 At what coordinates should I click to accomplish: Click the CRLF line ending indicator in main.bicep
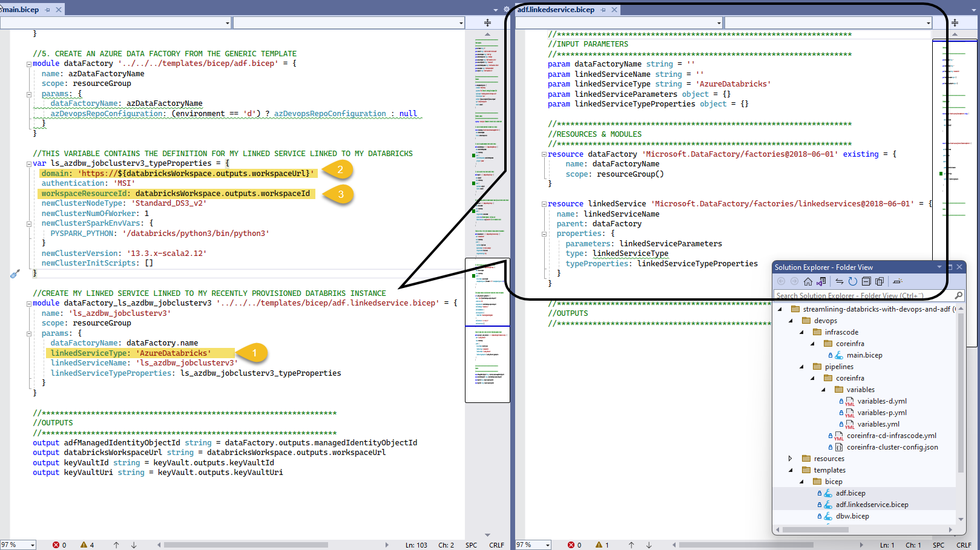click(496, 545)
